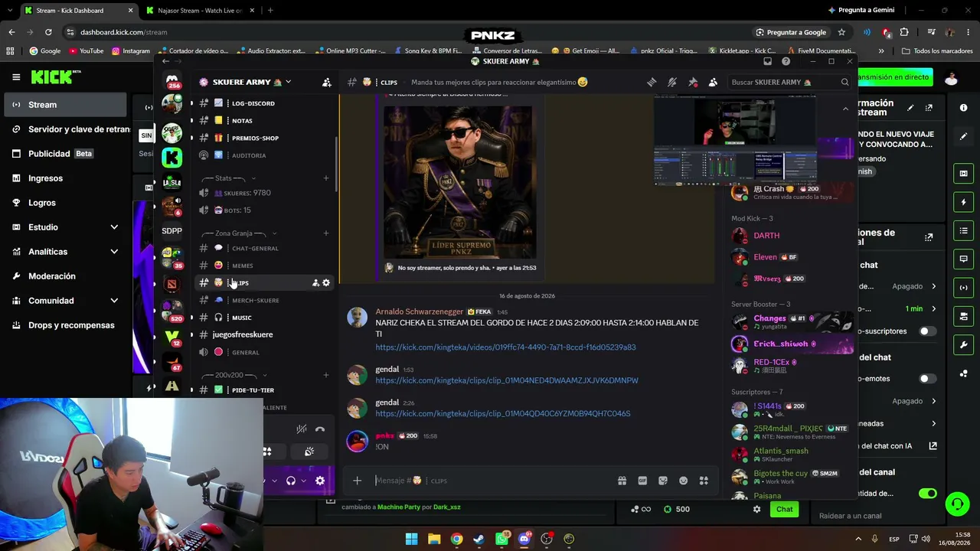Bookmark this page with Chrome star icon
The height and width of the screenshot is (551, 980).
(841, 32)
